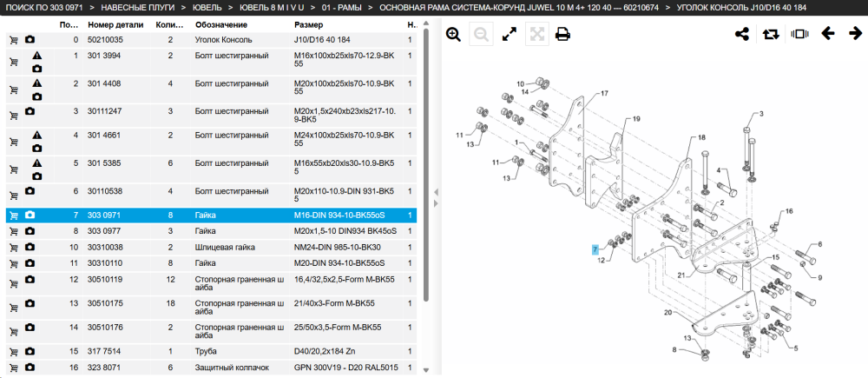Share the diagram via share icon
The width and height of the screenshot is (868, 378).
click(742, 34)
